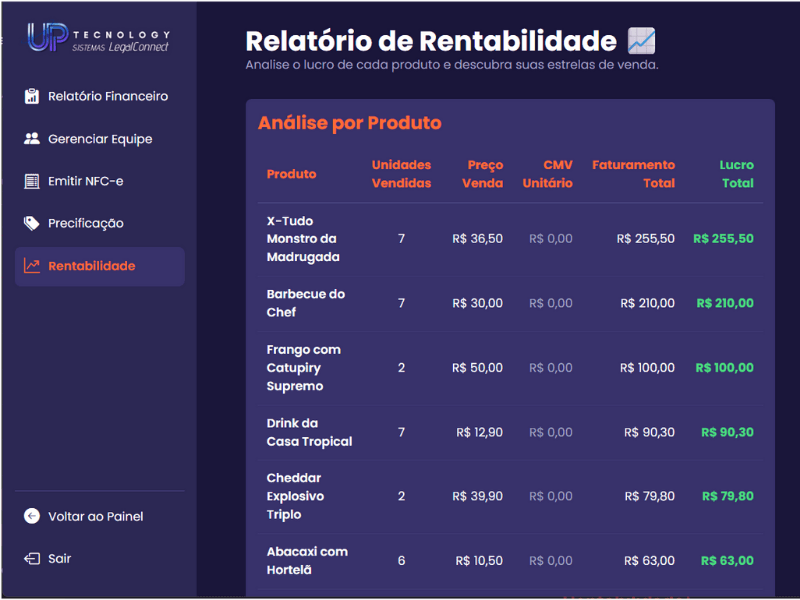Select the receipt icon for Emitir NFC-e
The height and width of the screenshot is (600, 800).
(x=33, y=181)
